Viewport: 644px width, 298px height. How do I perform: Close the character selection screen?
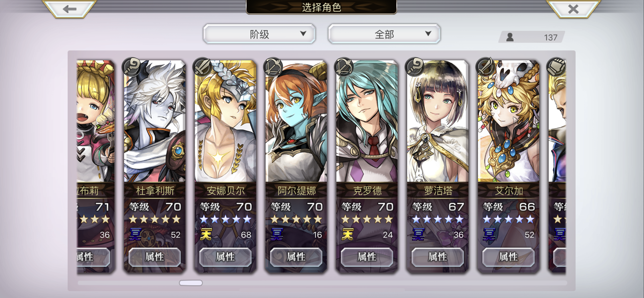pyautogui.click(x=573, y=9)
